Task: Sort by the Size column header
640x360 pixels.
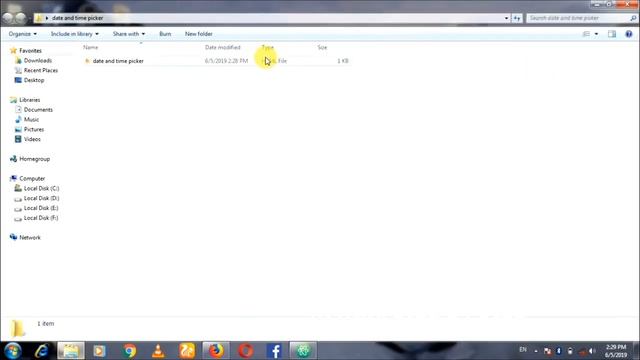Action: (x=322, y=47)
